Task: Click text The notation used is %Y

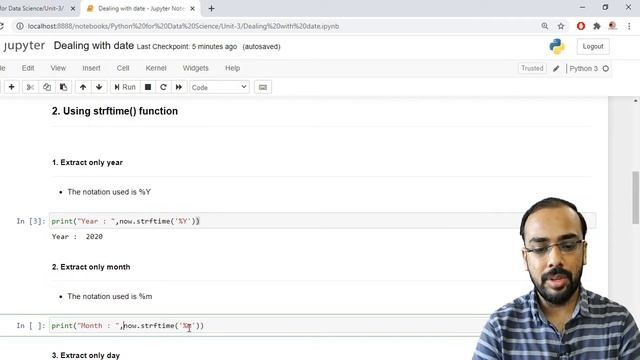Action: [109, 192]
